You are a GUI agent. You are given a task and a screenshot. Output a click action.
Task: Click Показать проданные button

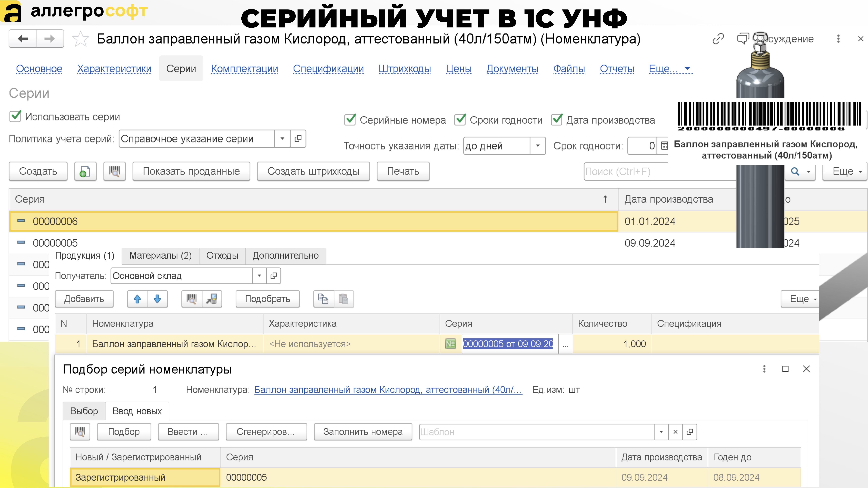coord(191,171)
